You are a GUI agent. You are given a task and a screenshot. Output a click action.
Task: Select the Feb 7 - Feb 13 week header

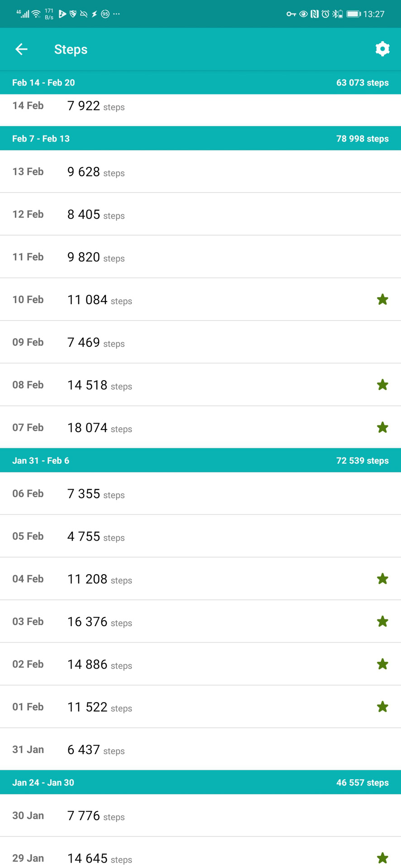pos(200,139)
